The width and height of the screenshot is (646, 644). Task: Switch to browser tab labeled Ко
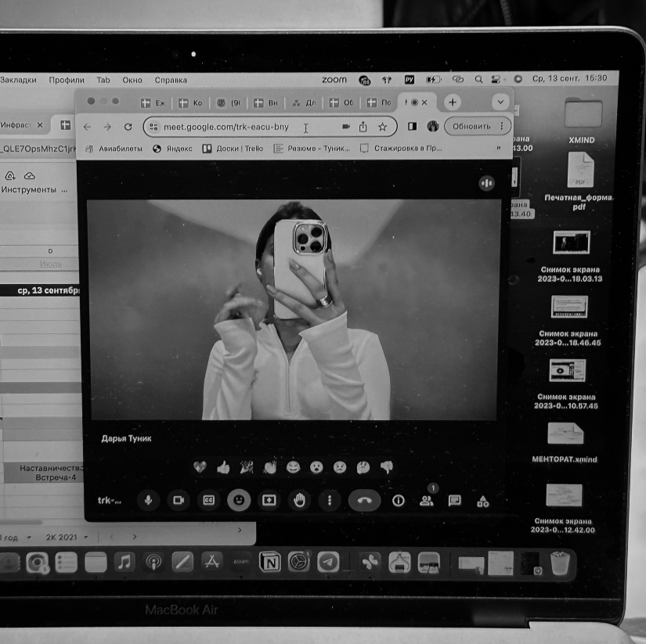[190, 103]
